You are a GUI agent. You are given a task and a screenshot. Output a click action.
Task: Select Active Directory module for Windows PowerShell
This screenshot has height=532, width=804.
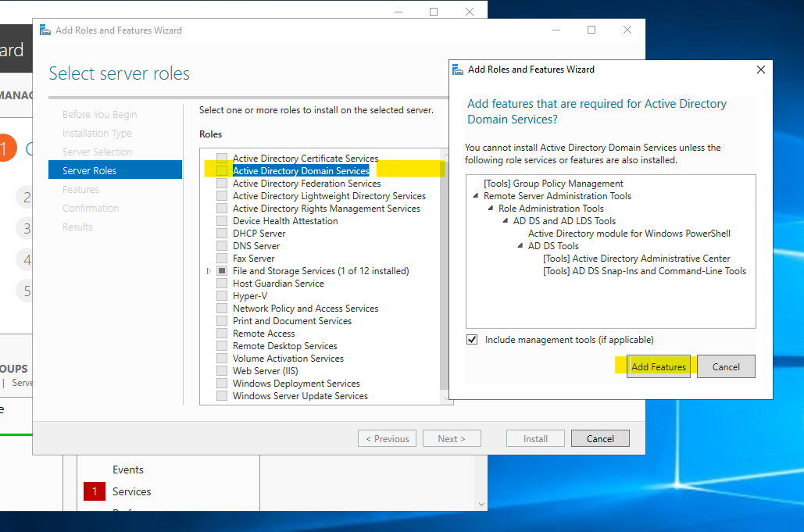629,234
